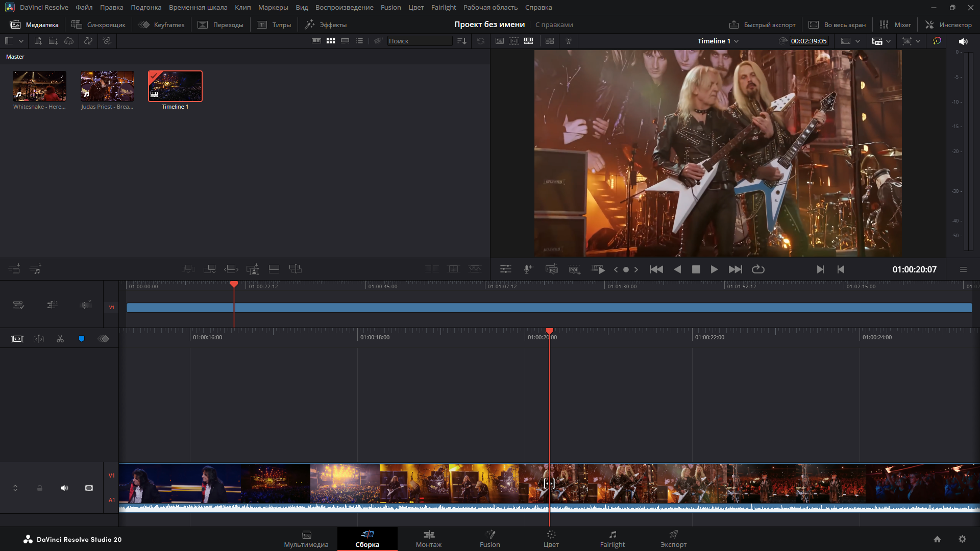Stop playback
The width and height of the screenshot is (980, 551).
696,269
